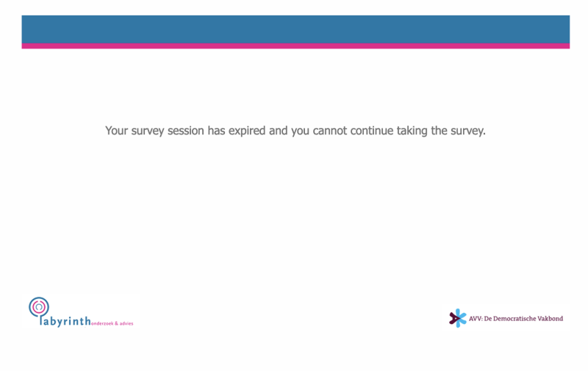Click the word 'taking' in the message
Viewport: 588px width, 371px height.
pos(412,131)
